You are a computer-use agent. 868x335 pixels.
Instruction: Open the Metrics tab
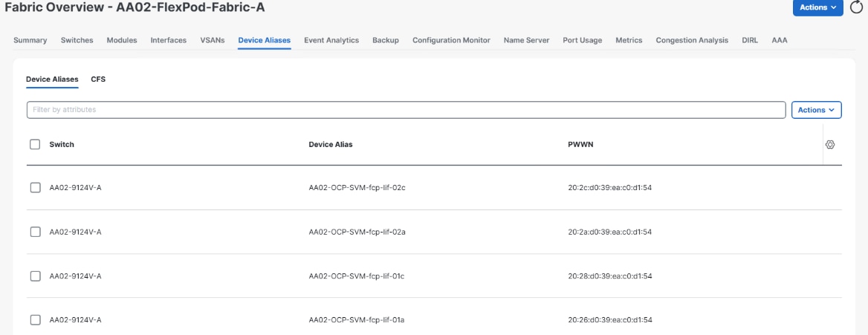629,40
